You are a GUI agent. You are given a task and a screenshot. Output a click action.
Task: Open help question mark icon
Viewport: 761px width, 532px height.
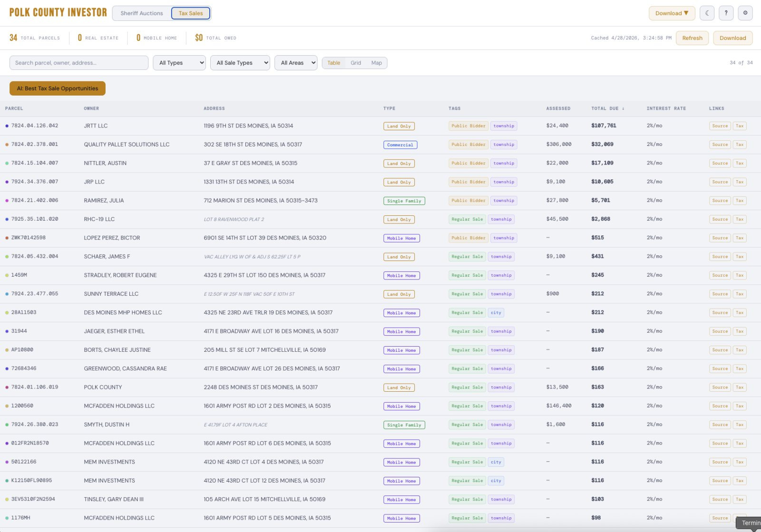click(726, 13)
